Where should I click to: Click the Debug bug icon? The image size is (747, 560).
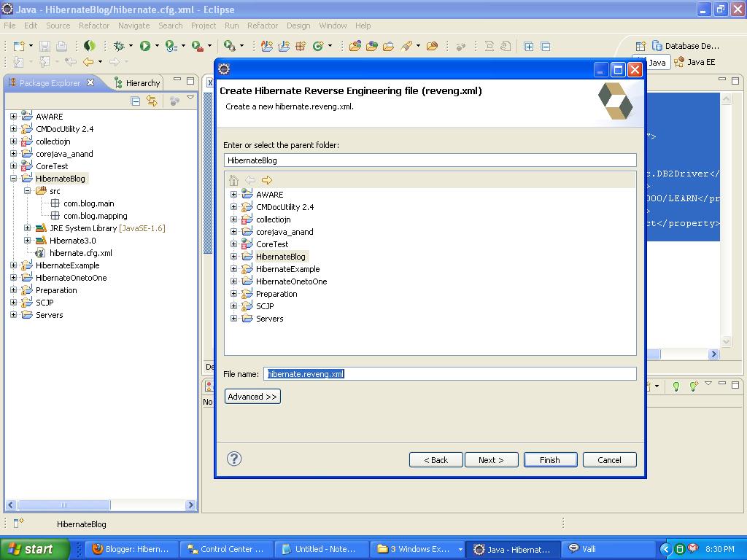point(119,46)
